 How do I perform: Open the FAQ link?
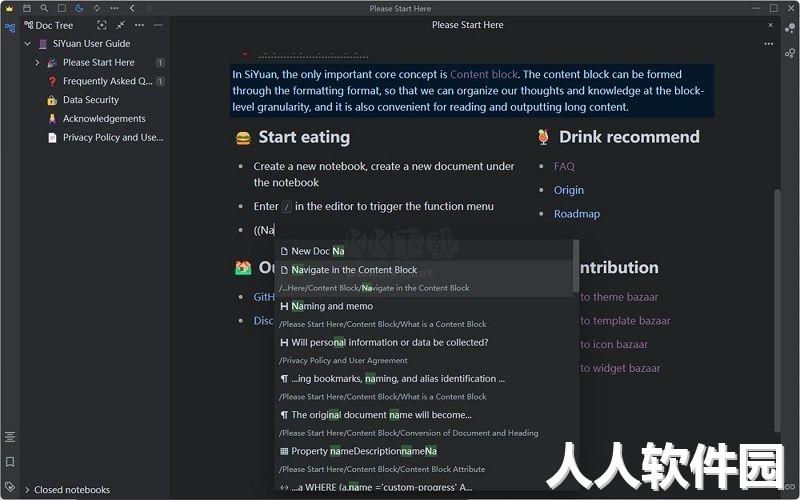click(564, 166)
